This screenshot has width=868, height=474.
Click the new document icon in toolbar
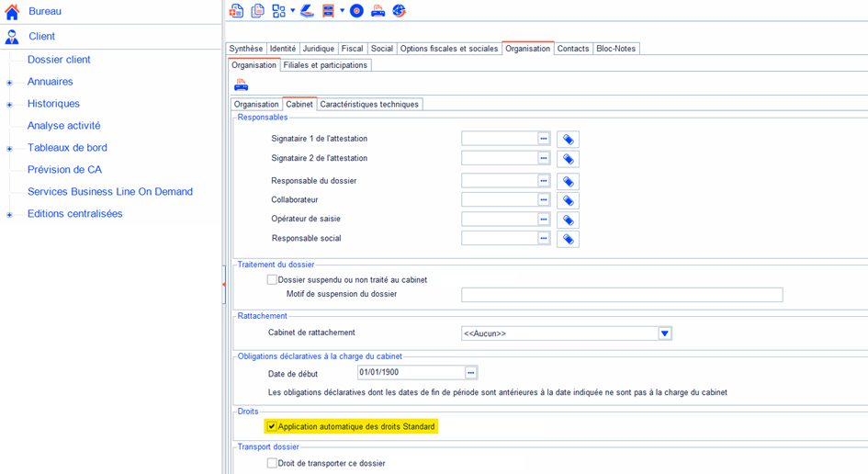point(237,11)
